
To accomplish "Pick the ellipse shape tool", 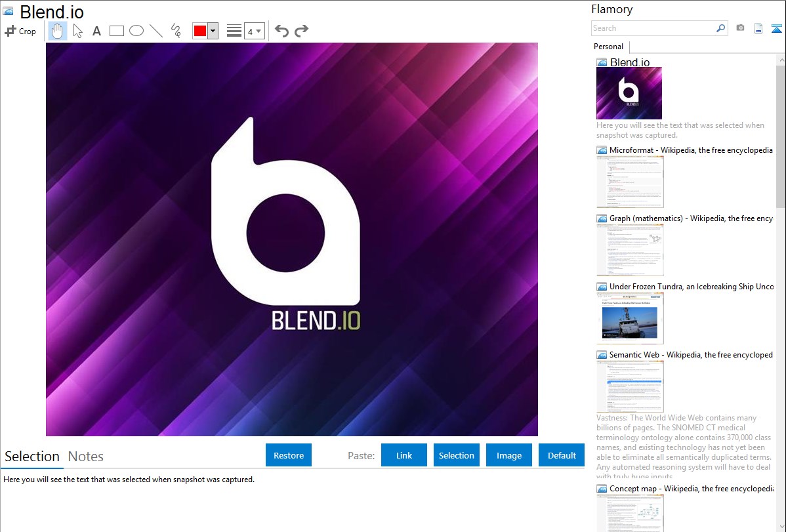I will (x=136, y=31).
